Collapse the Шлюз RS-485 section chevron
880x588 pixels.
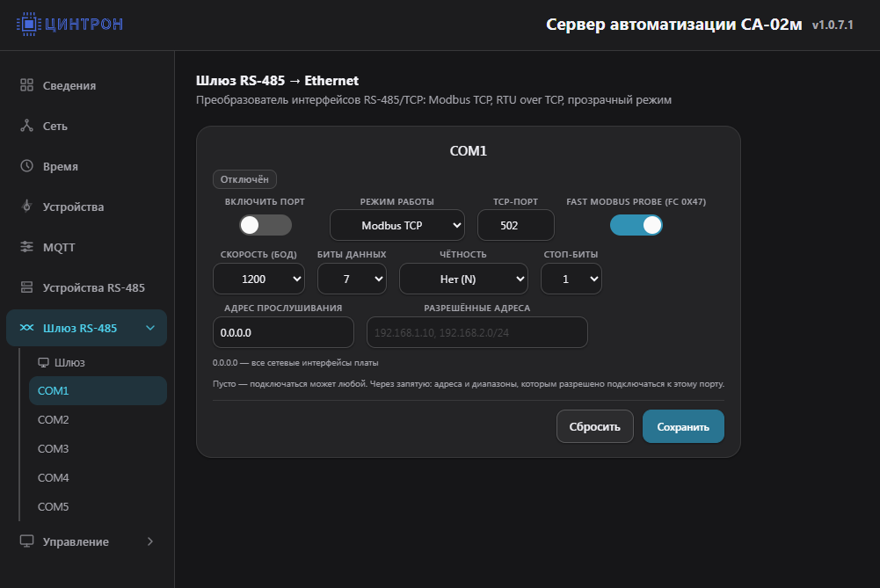click(150, 328)
